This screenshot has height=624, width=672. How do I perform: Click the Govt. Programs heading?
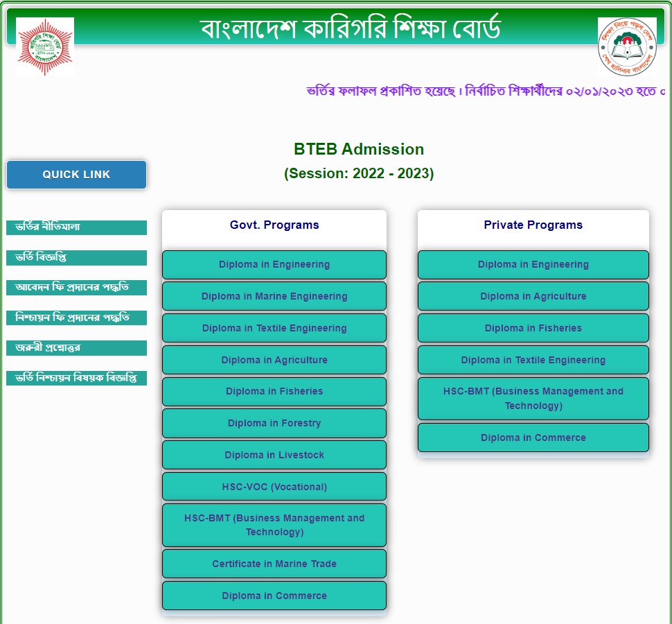(x=274, y=225)
